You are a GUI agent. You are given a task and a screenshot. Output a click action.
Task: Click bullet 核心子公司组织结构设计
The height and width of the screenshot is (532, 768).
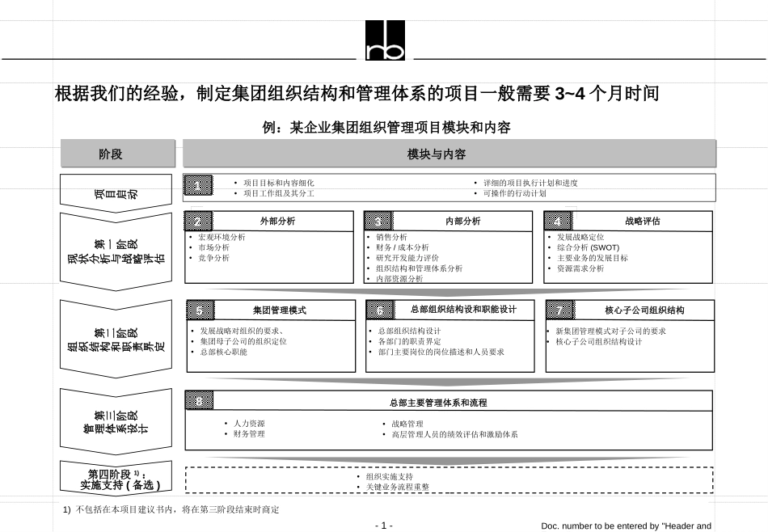599,341
